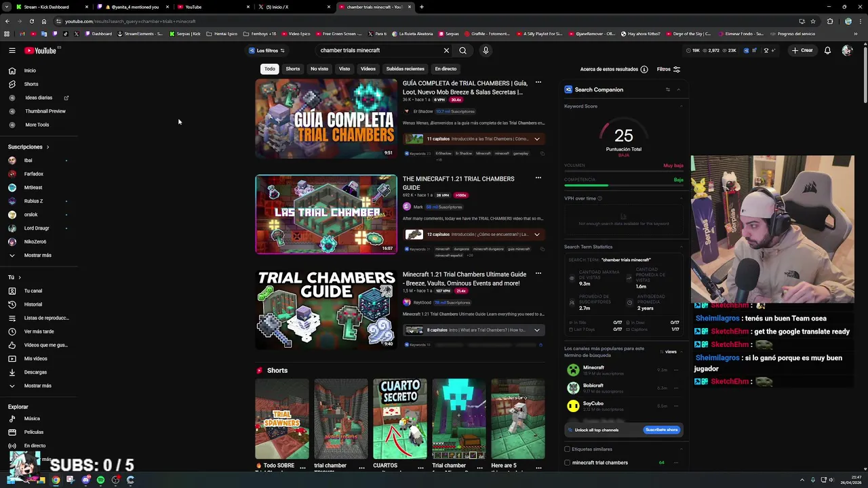Open the TRIAL CHAMBERS GUIDE video thumbnail
The height and width of the screenshot is (488, 868).
point(326,310)
